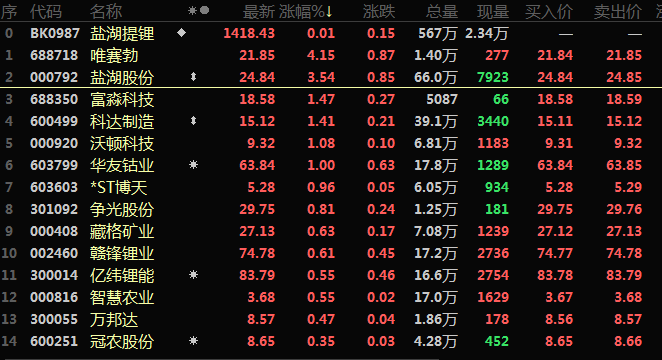Select stock *ST博天
This screenshot has width=662, height=360.
tap(119, 187)
